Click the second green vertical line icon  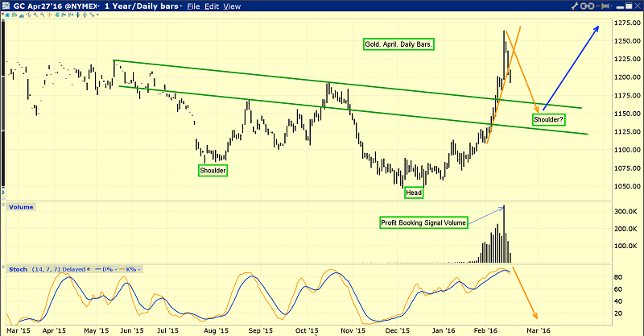coord(85,15)
